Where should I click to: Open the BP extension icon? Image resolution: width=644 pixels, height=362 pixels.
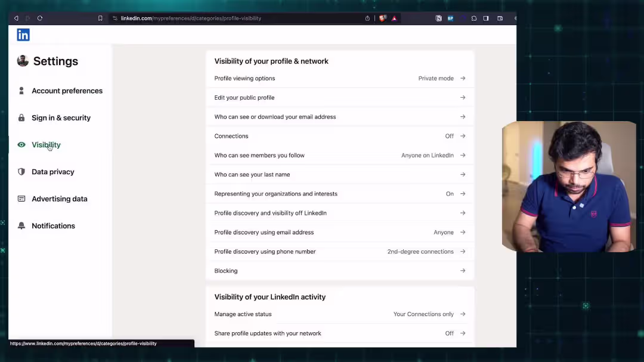click(x=451, y=18)
